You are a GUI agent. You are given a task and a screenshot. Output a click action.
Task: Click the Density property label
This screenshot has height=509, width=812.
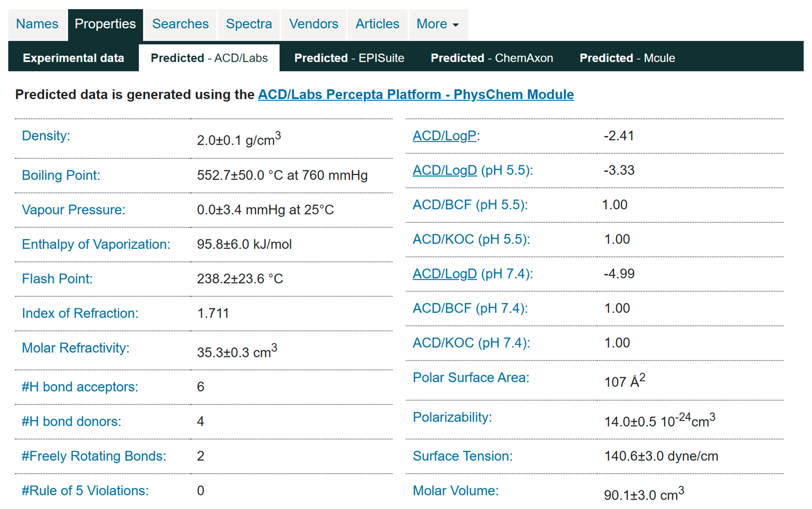coord(46,136)
